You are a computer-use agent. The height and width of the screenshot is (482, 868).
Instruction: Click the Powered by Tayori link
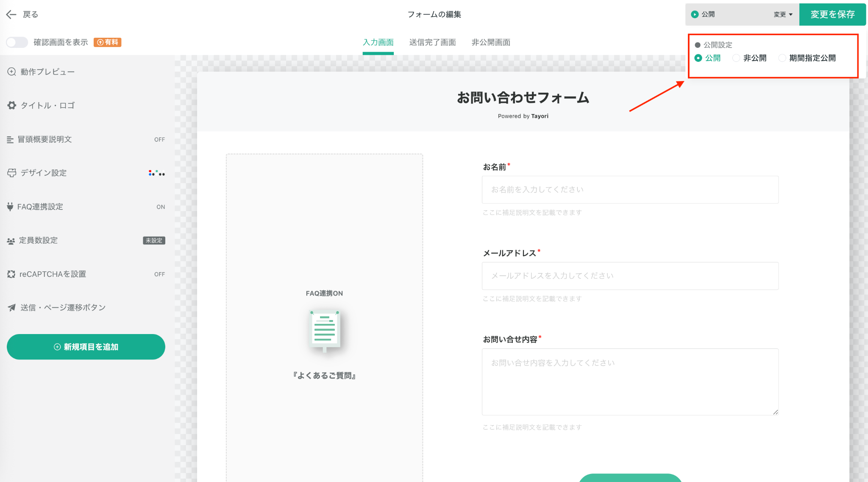click(x=523, y=116)
